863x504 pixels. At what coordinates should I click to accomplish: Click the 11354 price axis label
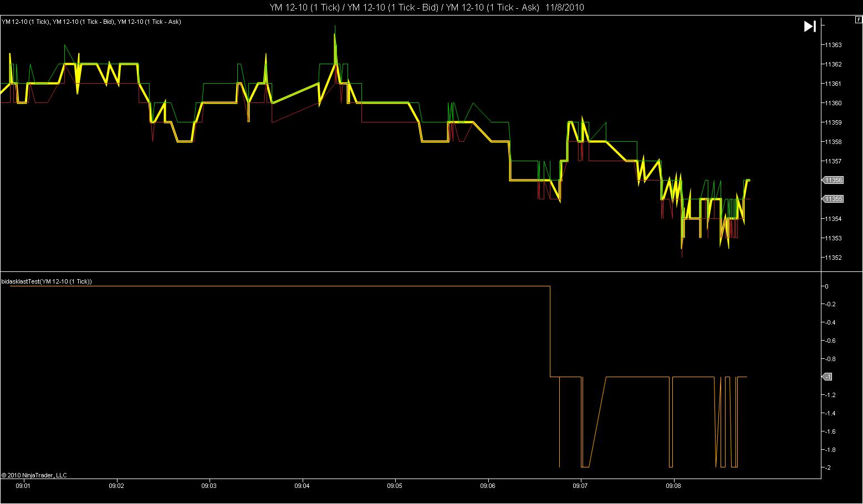[x=834, y=219]
